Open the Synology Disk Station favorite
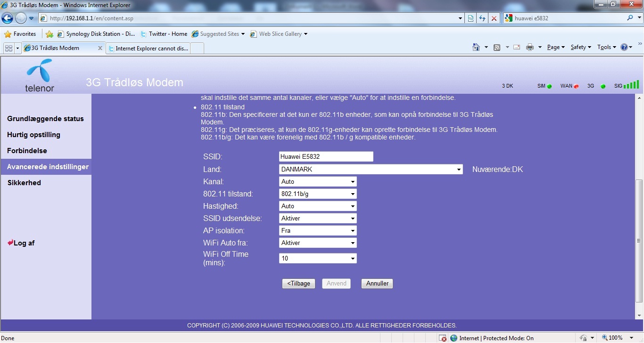644x343 pixels. click(x=96, y=34)
